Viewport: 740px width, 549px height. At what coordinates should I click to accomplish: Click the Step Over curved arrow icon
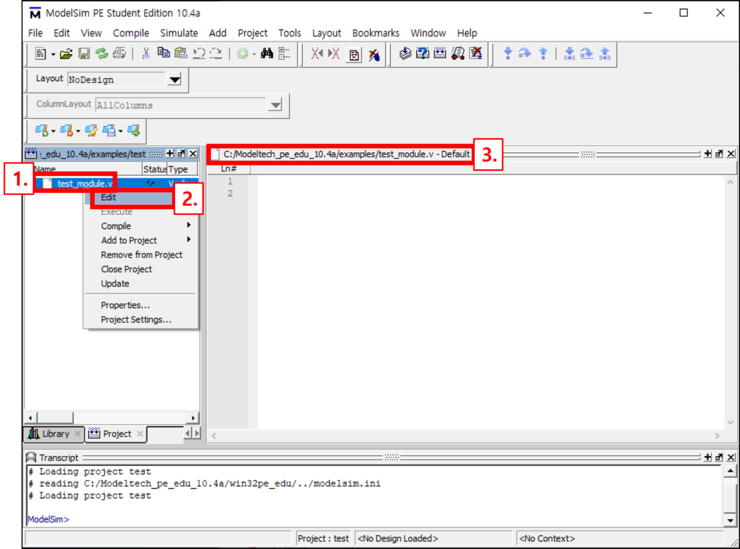(525, 53)
